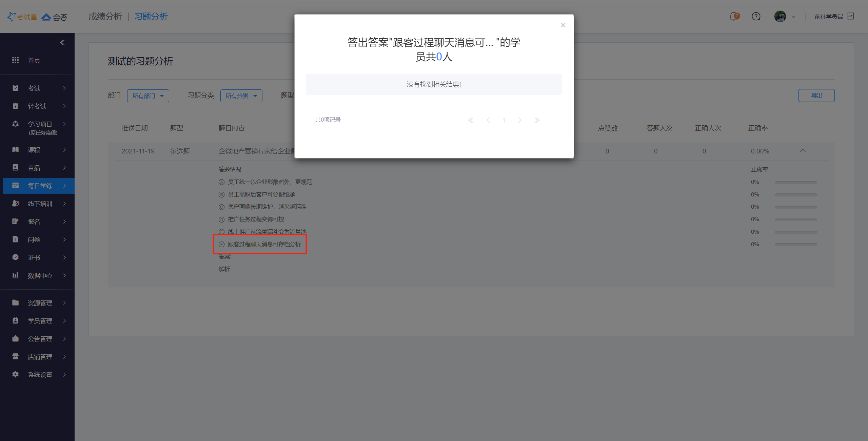Select option F 跟客过程聊天消息可存档分析
The height and width of the screenshot is (441, 868).
click(264, 244)
